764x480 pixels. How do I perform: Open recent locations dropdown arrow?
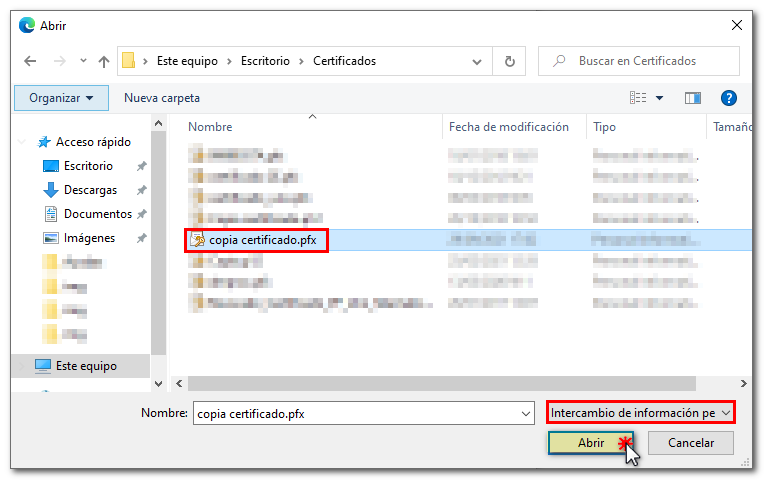point(83,61)
